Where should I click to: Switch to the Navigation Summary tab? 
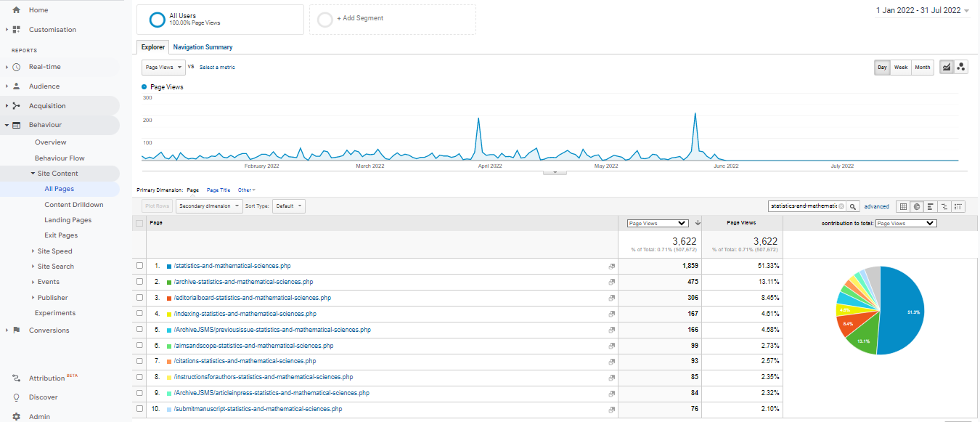[203, 47]
